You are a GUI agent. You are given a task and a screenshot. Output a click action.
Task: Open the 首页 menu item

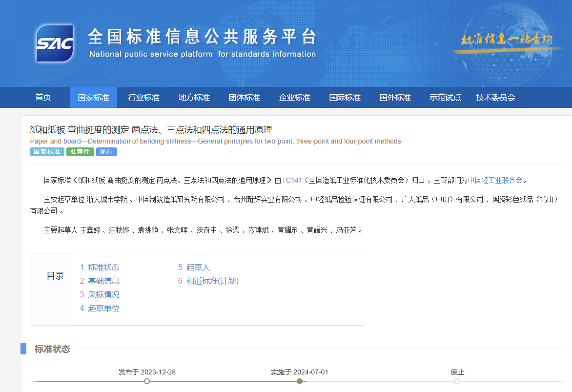pos(43,97)
